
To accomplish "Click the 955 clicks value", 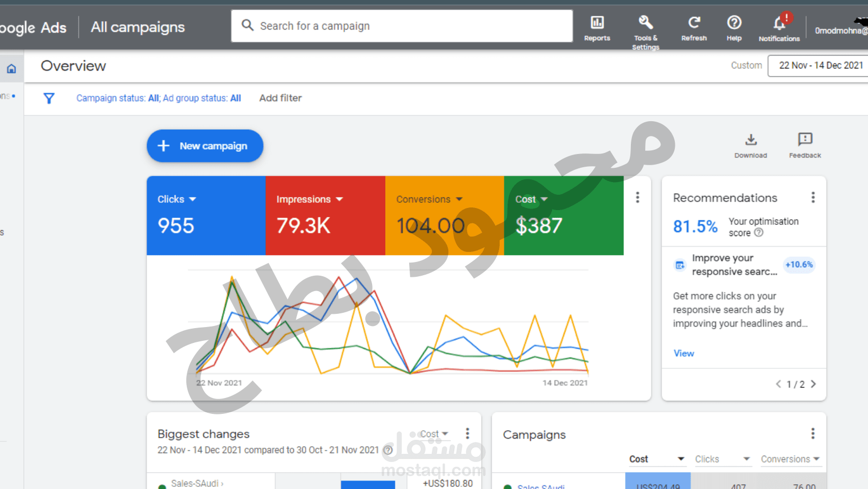I will [x=176, y=226].
